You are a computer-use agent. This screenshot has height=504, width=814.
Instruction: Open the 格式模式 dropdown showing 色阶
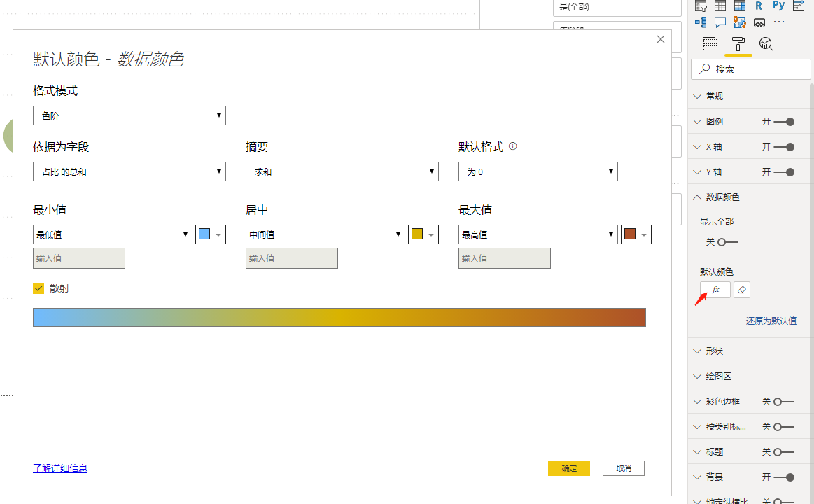129,115
